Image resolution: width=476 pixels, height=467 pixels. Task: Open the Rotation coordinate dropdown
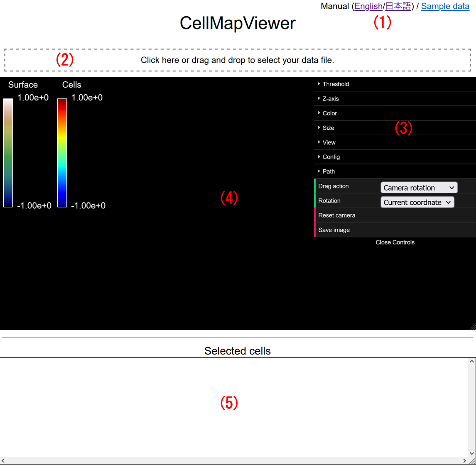tap(417, 202)
